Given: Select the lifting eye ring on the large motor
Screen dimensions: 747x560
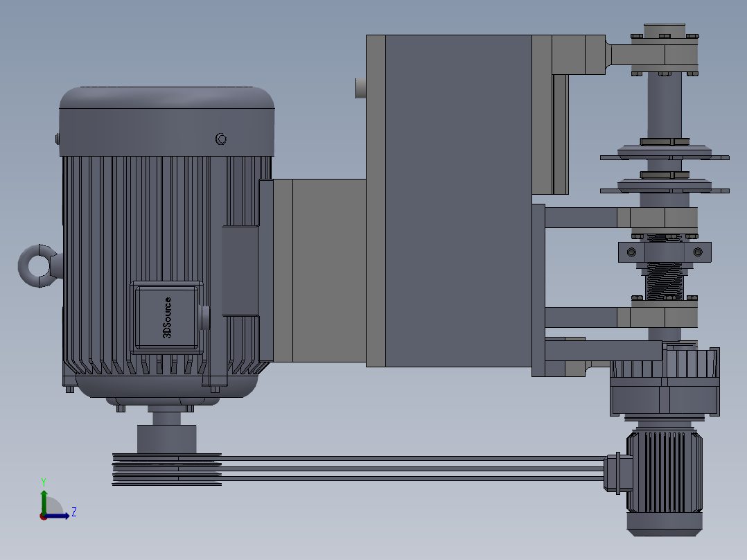Looking at the screenshot, I should [x=39, y=266].
